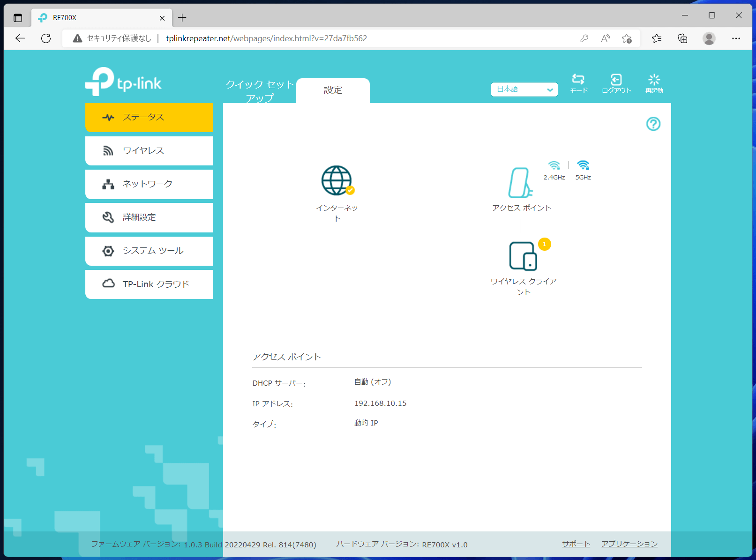
Task: Open the ネットワーク network menu
Action: point(149,184)
